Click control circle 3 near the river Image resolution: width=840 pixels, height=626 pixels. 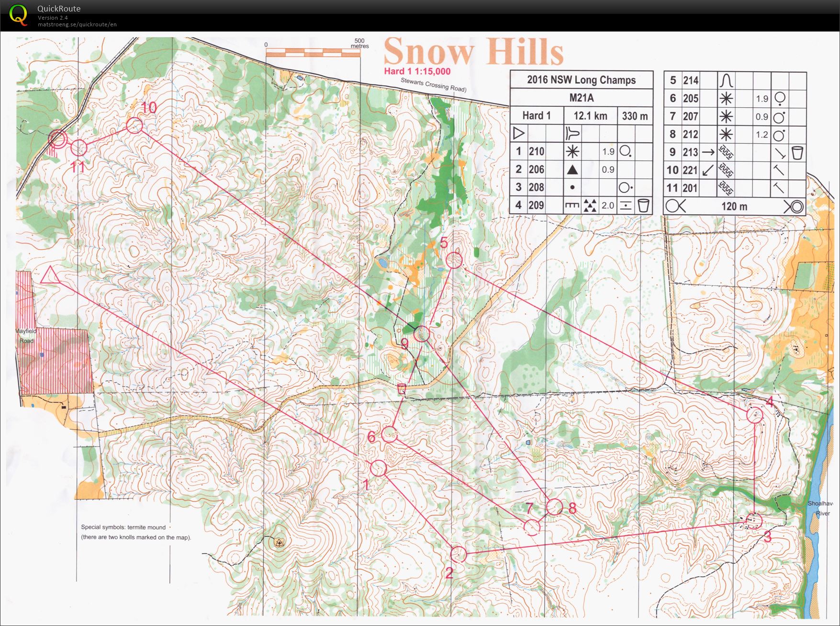pos(754,521)
